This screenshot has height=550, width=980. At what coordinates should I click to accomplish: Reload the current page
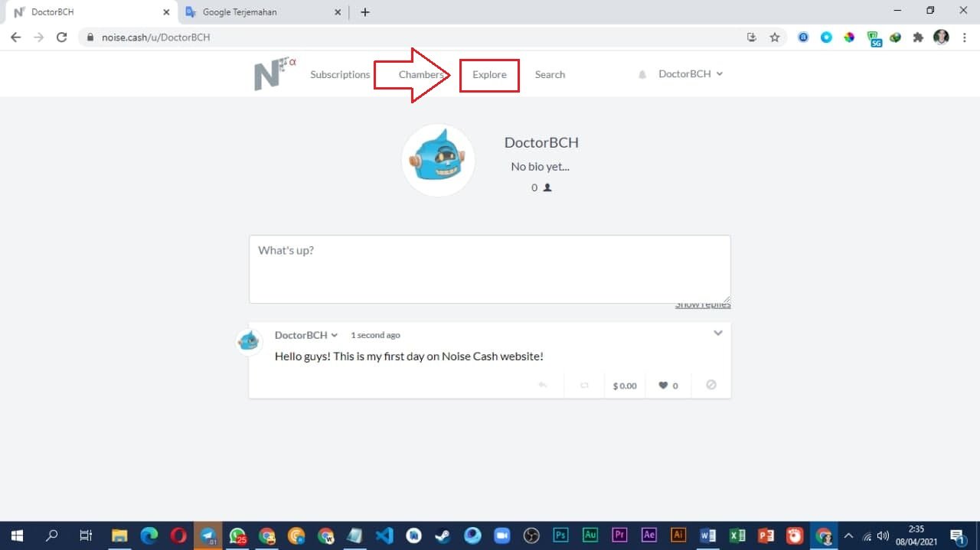pos(61,37)
